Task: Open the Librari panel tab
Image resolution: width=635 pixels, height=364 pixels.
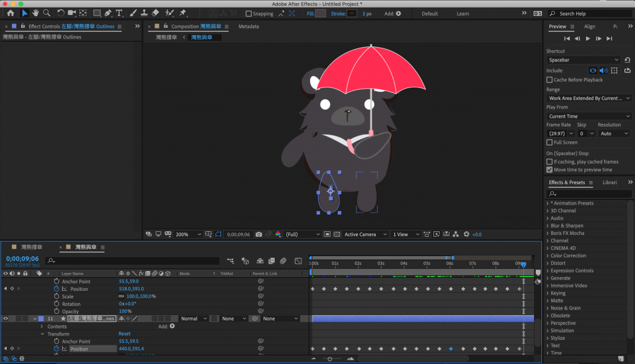Action: point(610,182)
